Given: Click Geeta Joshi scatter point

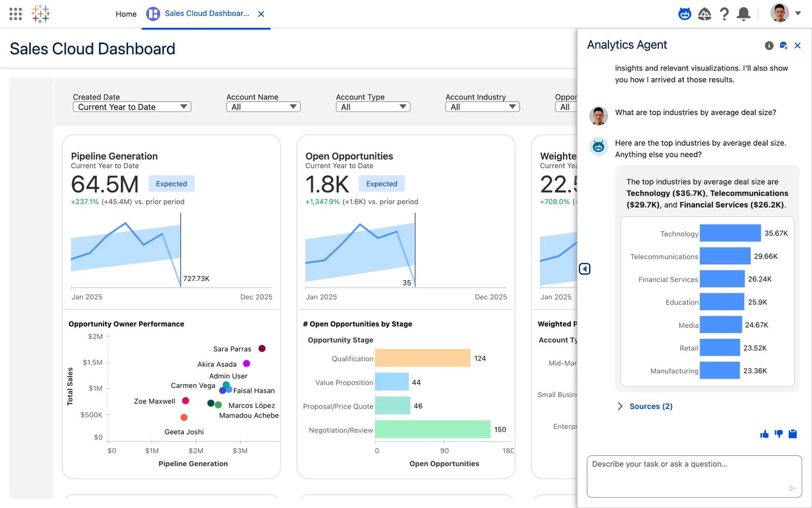Looking at the screenshot, I should point(184,418).
